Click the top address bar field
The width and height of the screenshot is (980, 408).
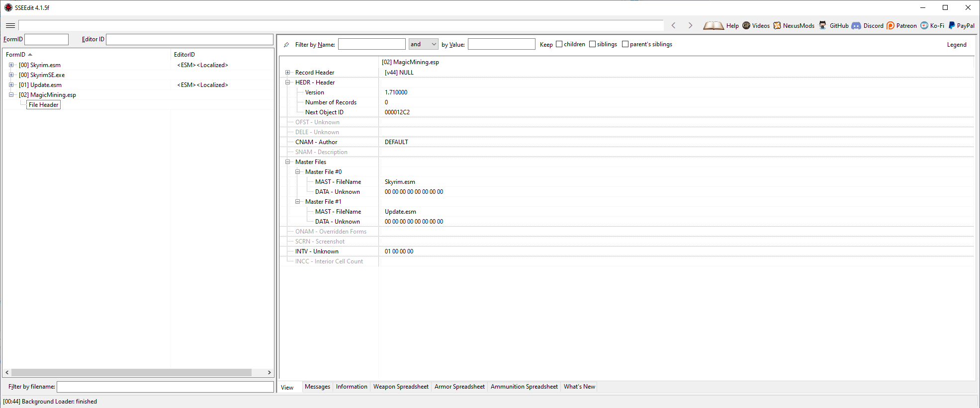pyautogui.click(x=341, y=25)
